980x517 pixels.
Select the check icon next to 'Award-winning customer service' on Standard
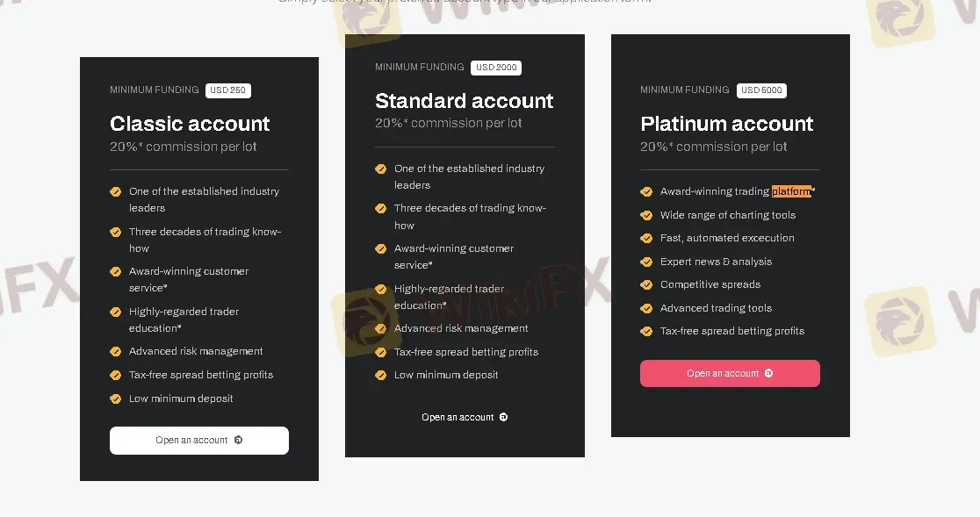pos(381,248)
